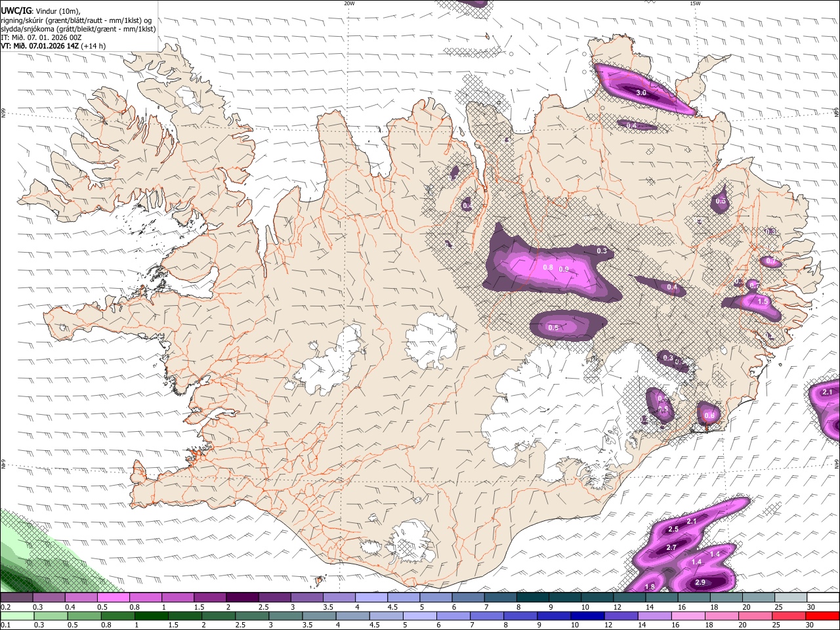Click the 2.9 precipitation value on the map
This screenshot has width=840, height=630.
(700, 583)
